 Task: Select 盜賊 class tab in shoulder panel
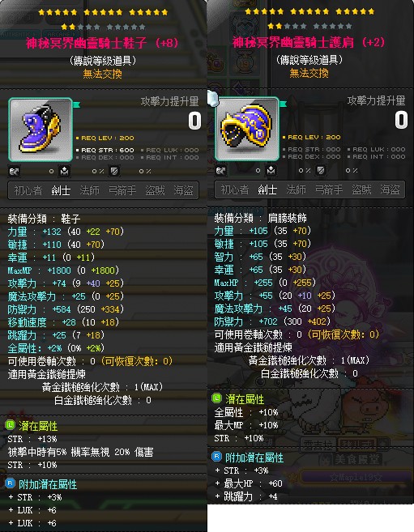361,189
